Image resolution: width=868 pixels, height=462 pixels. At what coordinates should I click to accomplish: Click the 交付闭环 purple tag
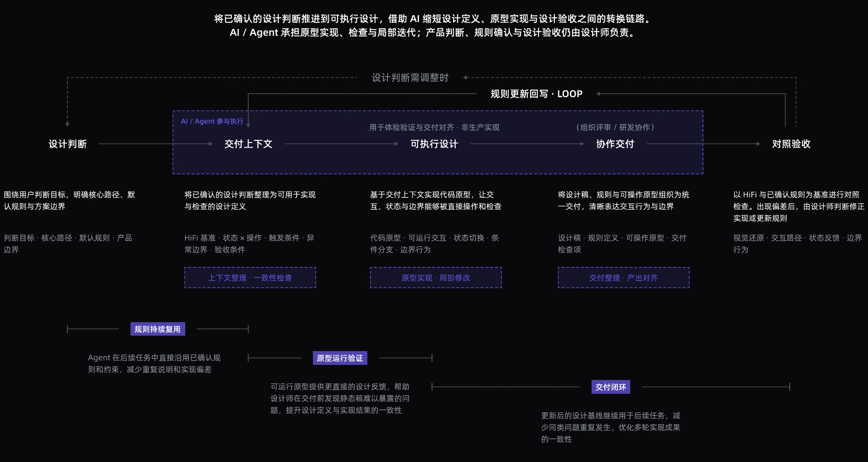(611, 387)
